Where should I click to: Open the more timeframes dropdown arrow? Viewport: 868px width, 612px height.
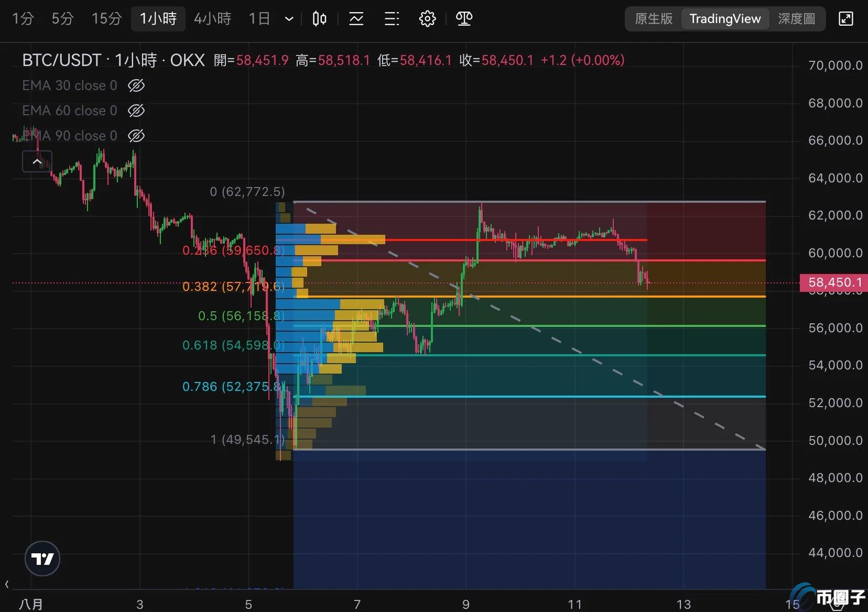click(x=289, y=19)
